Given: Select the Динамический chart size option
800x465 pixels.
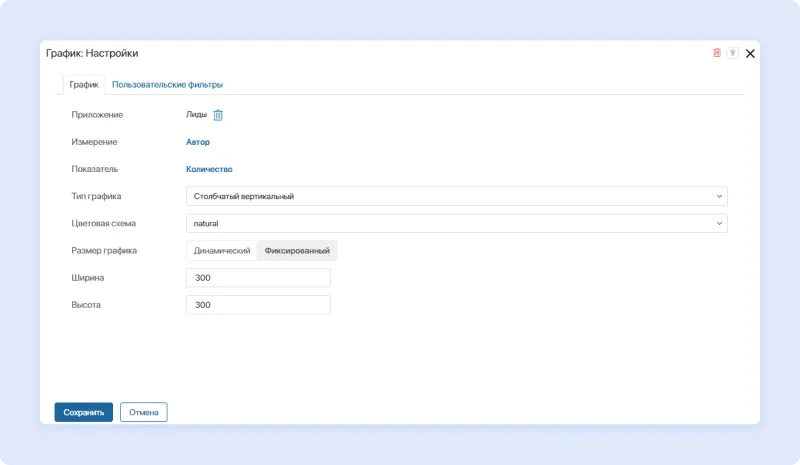Looking at the screenshot, I should (222, 251).
